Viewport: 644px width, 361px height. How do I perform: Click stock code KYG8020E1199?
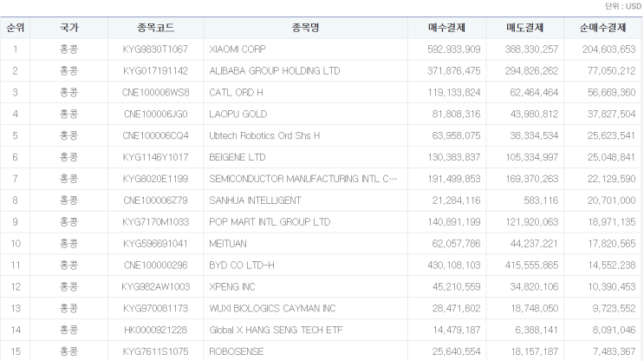(x=155, y=179)
